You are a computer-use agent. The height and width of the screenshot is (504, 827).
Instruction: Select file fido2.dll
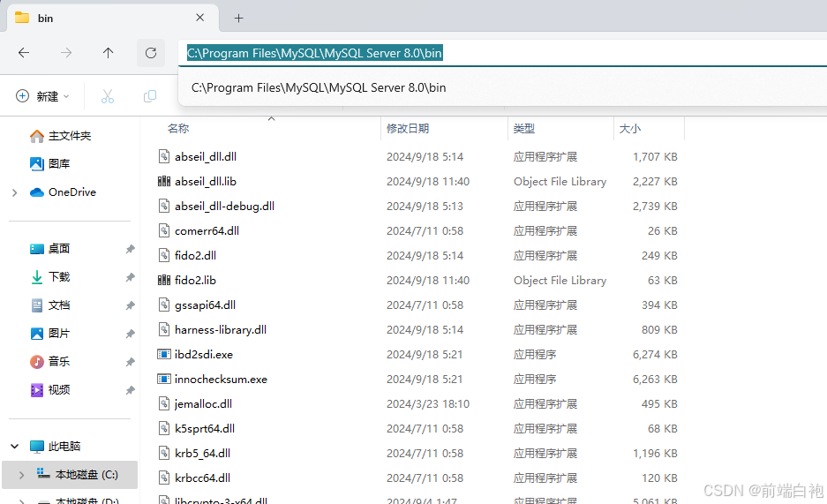coord(195,256)
